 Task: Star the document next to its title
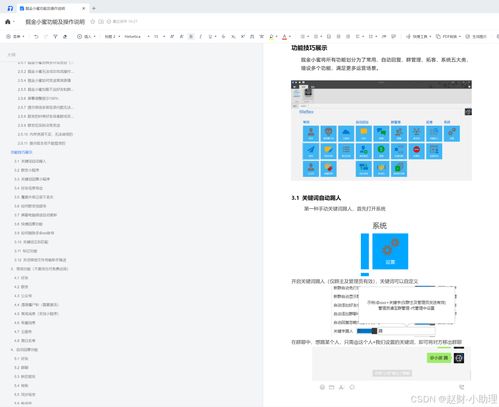tap(93, 22)
